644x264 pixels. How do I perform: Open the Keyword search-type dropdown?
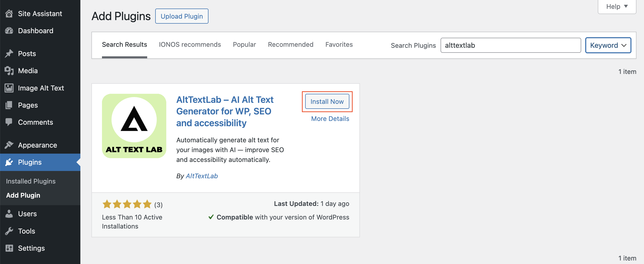[x=608, y=45]
